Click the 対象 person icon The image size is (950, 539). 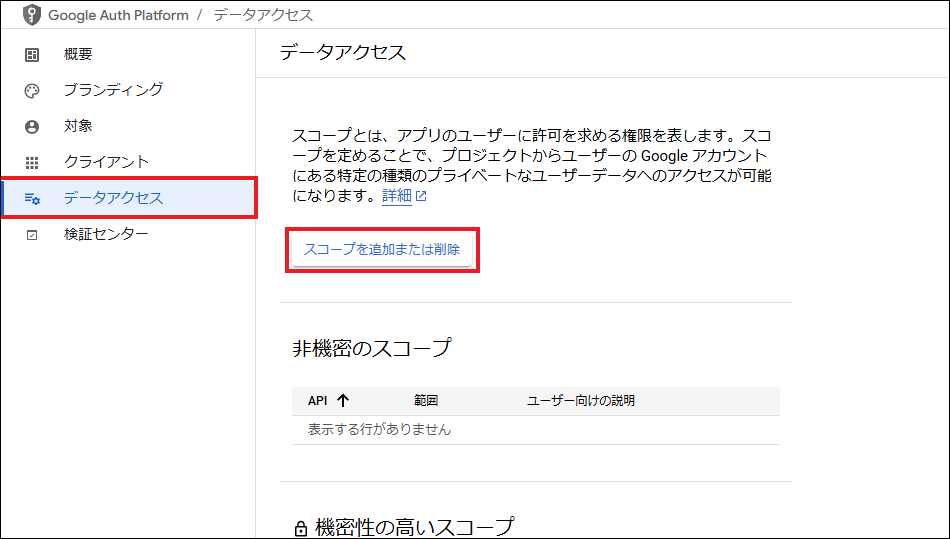[x=32, y=126]
